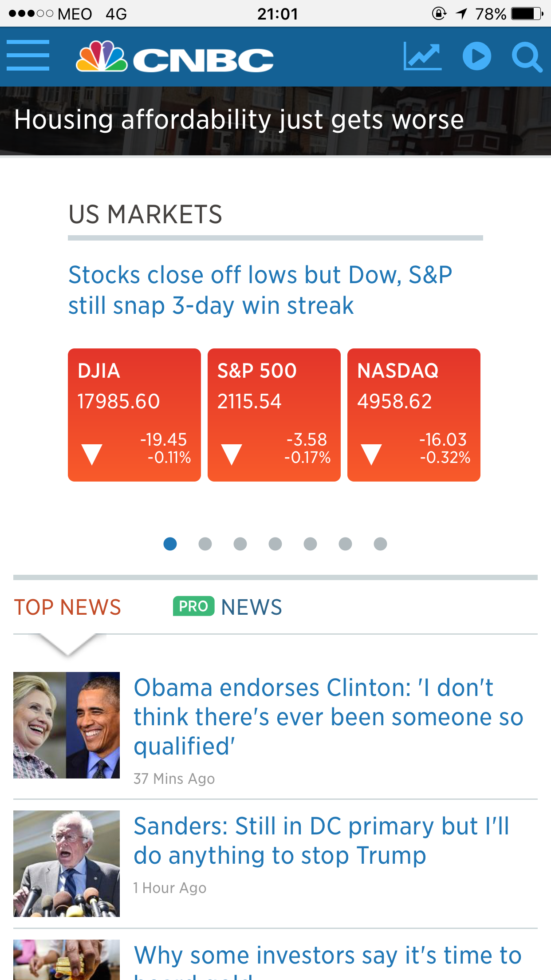Screen dimensions: 551x980
Task: Tap the Clinton and Obama thumbnail
Action: pos(67,725)
